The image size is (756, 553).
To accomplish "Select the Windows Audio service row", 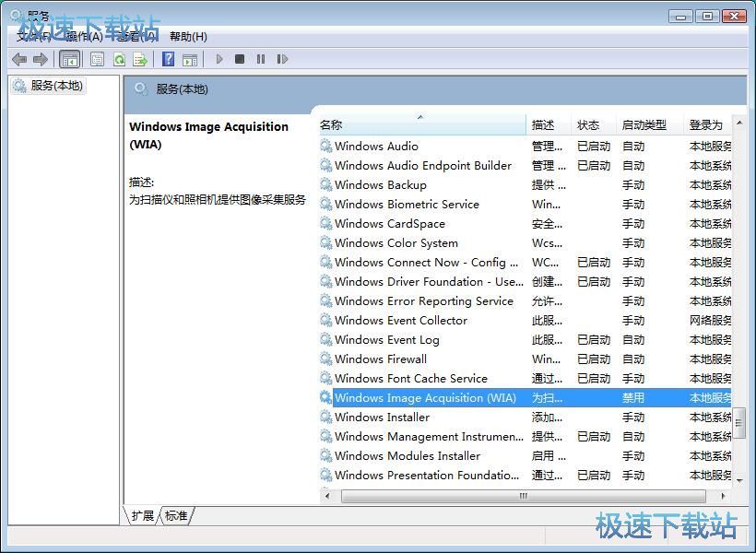I will coord(526,147).
